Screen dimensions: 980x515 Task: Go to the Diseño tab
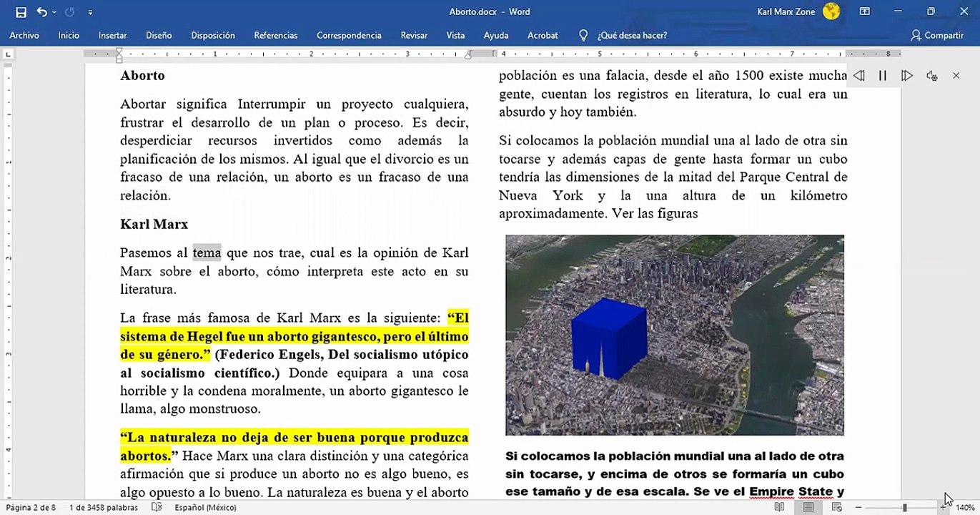159,35
